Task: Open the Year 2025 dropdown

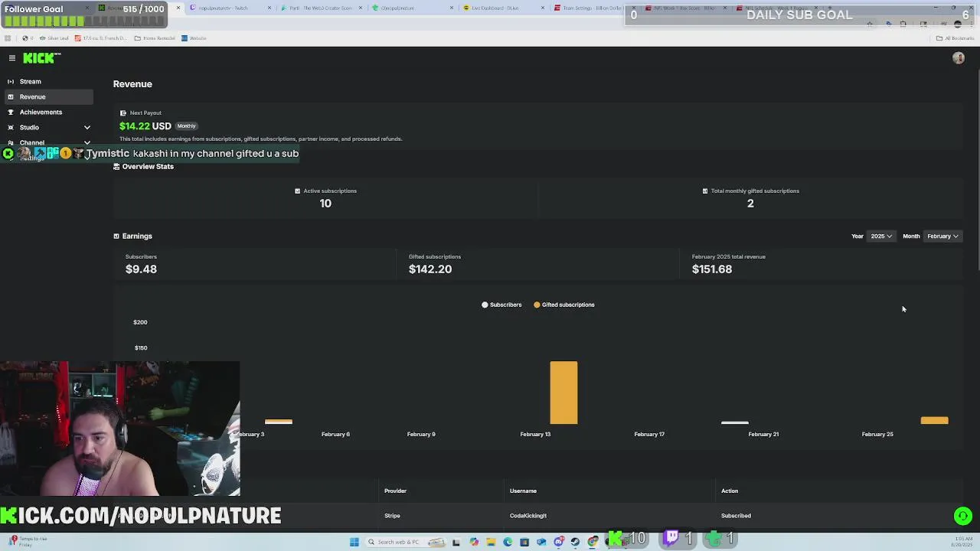Action: 881,236
